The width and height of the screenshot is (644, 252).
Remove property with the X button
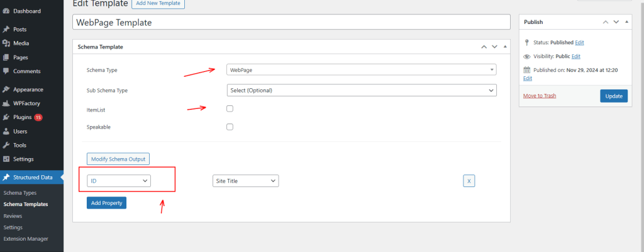point(469,181)
